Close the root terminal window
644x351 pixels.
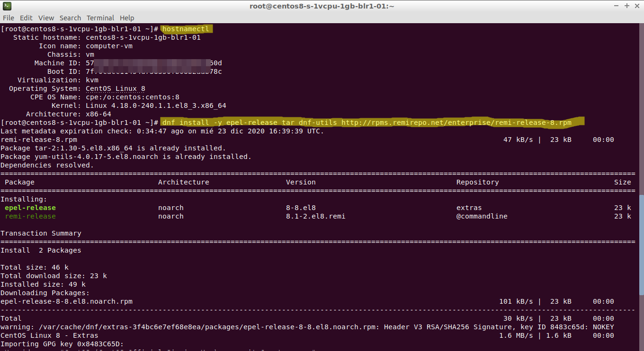point(637,6)
